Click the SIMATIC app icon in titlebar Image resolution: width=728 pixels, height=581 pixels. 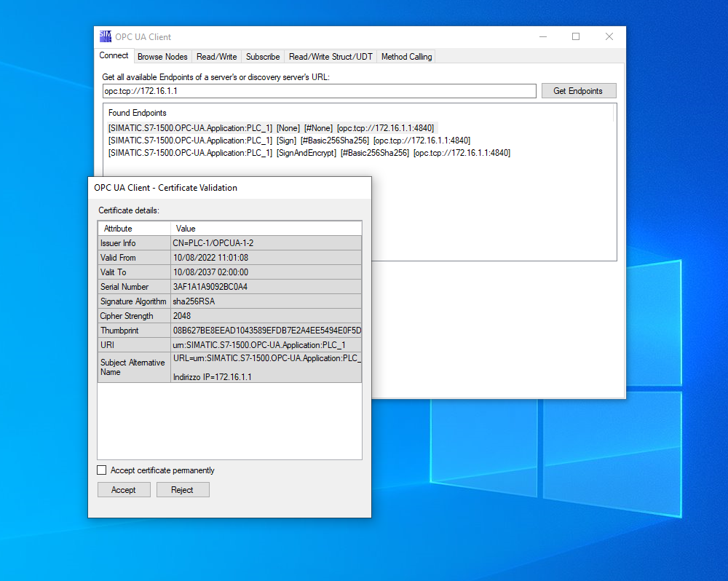coord(105,36)
